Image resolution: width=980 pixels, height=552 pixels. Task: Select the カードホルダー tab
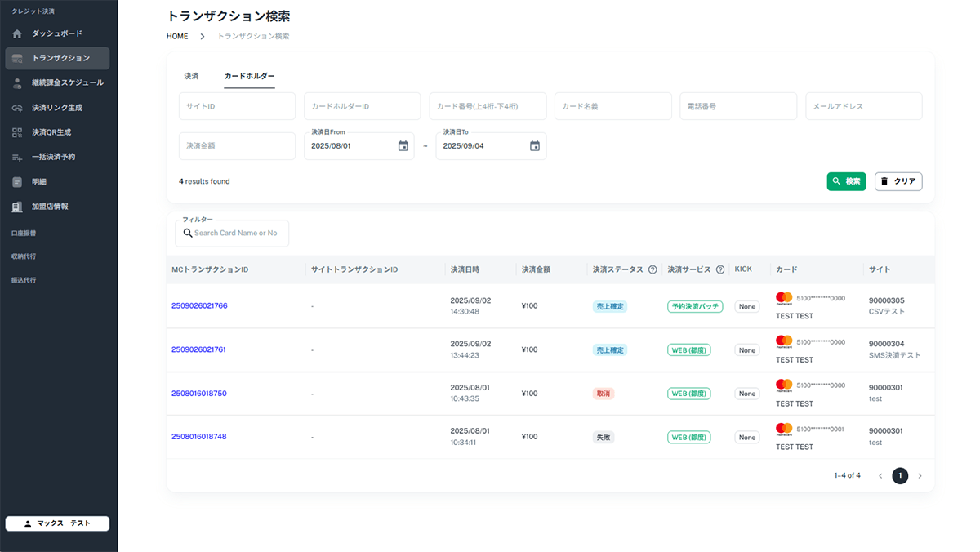tap(249, 76)
